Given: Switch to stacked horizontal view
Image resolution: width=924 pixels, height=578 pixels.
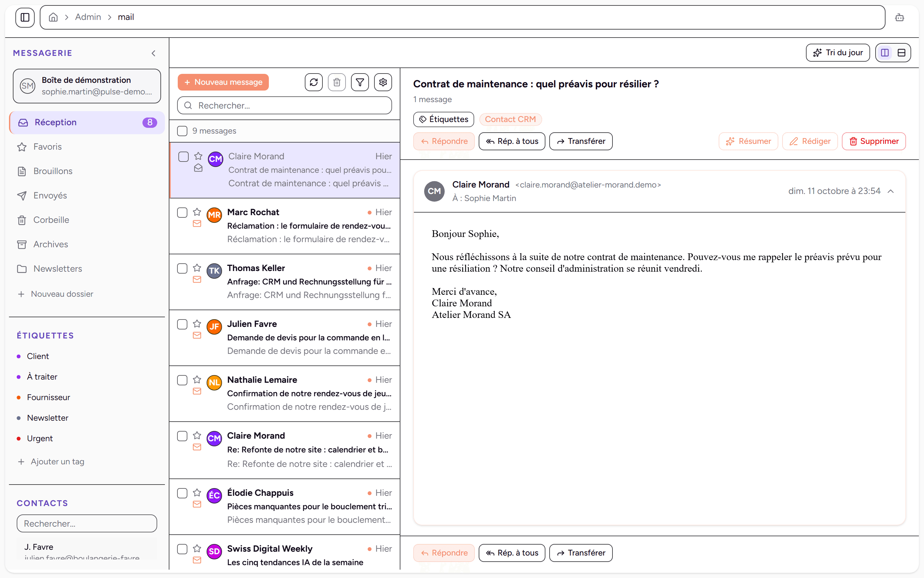Looking at the screenshot, I should click(902, 53).
